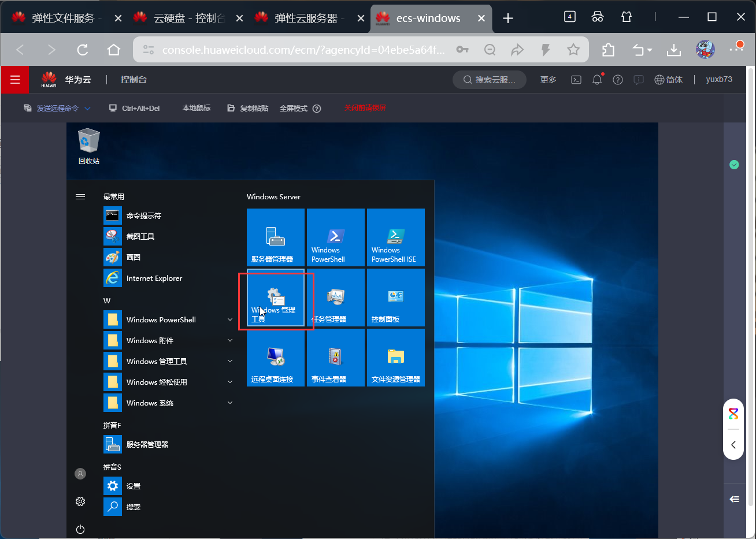Switch to the 弹性云服务器 browser tab
Screen dimensions: 756x539
pyautogui.click(x=310, y=18)
